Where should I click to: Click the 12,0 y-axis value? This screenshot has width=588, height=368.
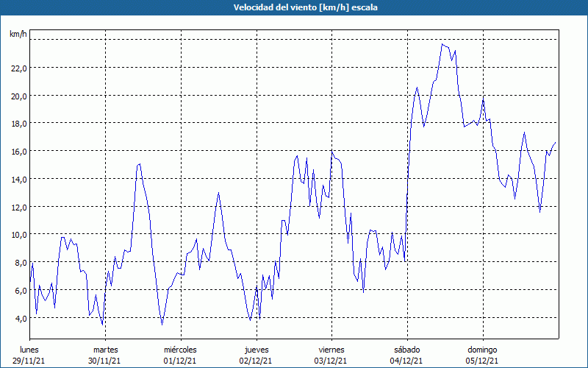coord(19,207)
